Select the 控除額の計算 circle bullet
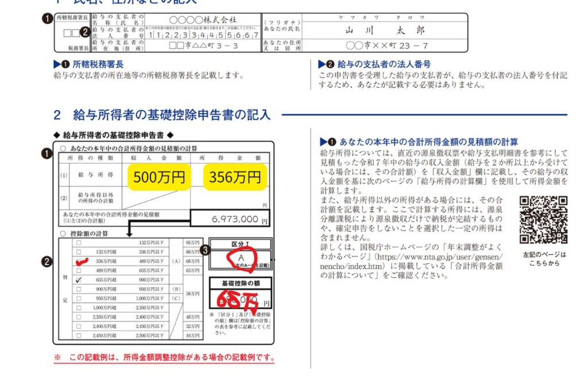The width and height of the screenshot is (588, 392). click(x=63, y=234)
